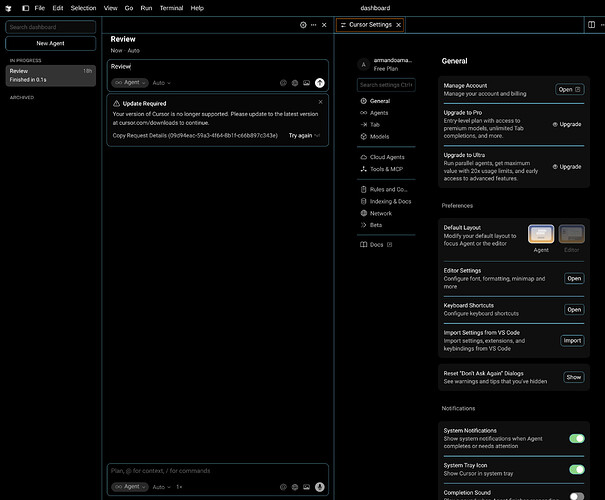Click the Cursor logo in the menu bar

[8, 8]
